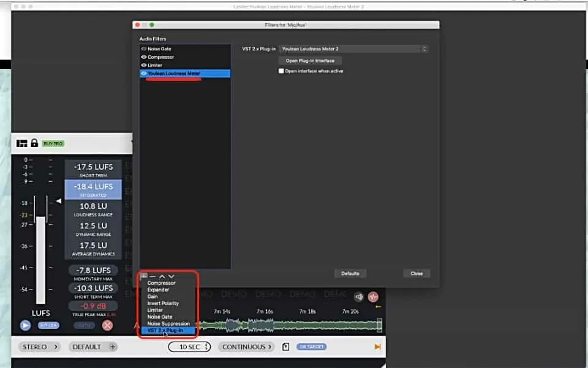
Task: Click the Short Term Max -10.3 LUFS value
Action: click(x=93, y=288)
